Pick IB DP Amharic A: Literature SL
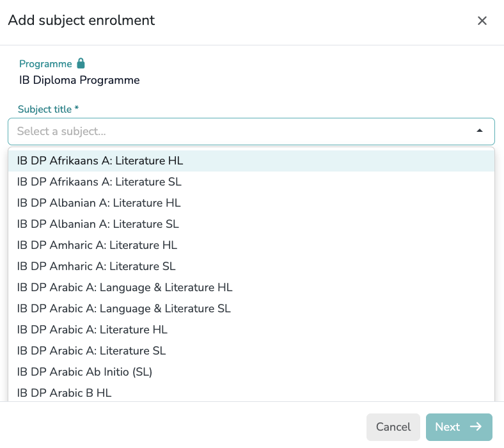 [96, 266]
